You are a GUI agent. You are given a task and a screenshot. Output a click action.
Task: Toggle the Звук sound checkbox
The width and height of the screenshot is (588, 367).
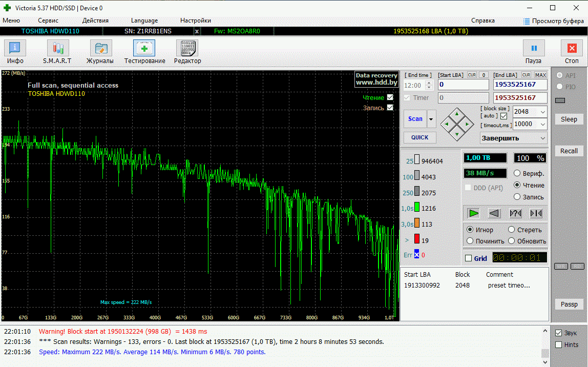click(559, 333)
